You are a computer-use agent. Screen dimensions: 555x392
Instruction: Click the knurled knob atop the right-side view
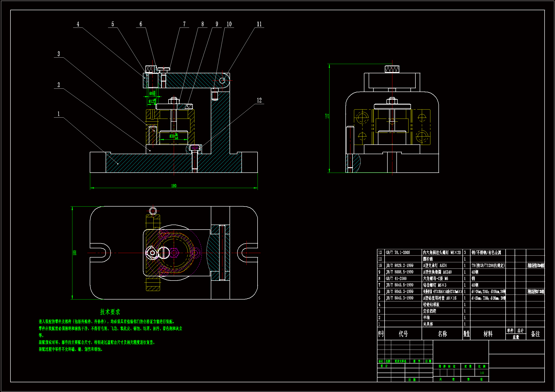click(x=392, y=69)
